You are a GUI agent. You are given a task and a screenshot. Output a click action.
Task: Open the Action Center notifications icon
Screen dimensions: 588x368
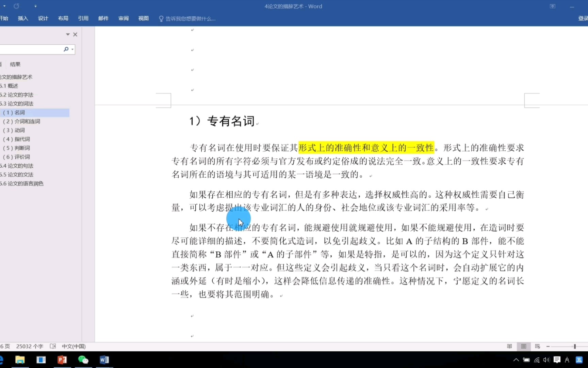tap(557, 360)
